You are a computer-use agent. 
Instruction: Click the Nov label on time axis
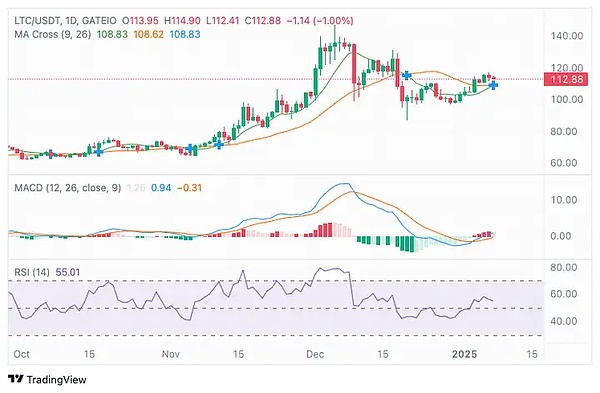click(x=171, y=354)
